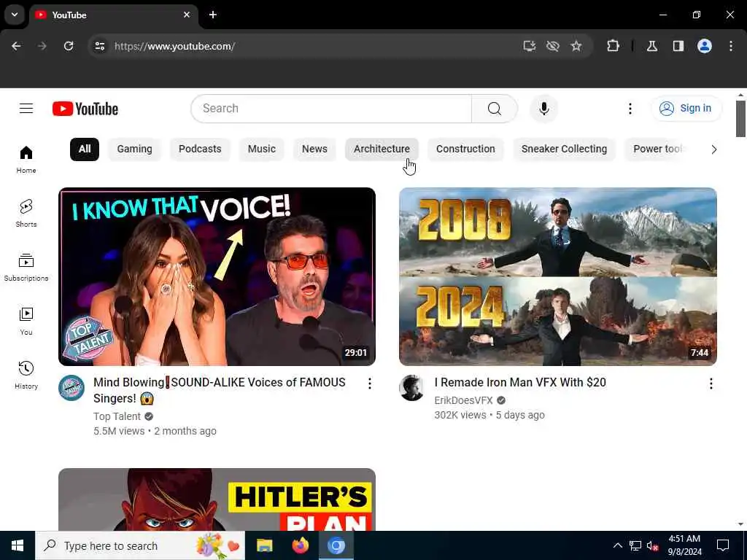
Task: Open a new browser tab
Action: tap(213, 15)
